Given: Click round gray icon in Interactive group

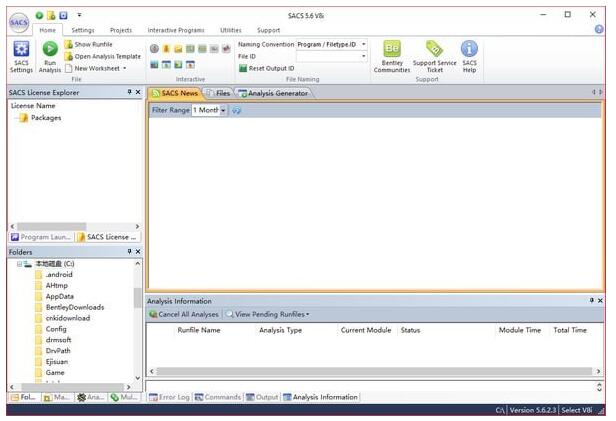Looking at the screenshot, I should (154, 49).
